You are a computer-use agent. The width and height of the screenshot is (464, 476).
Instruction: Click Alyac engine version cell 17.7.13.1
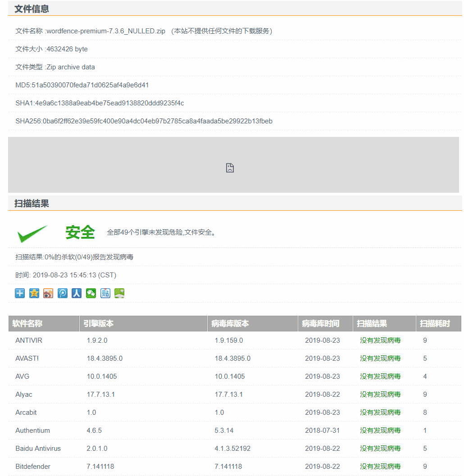[101, 394]
